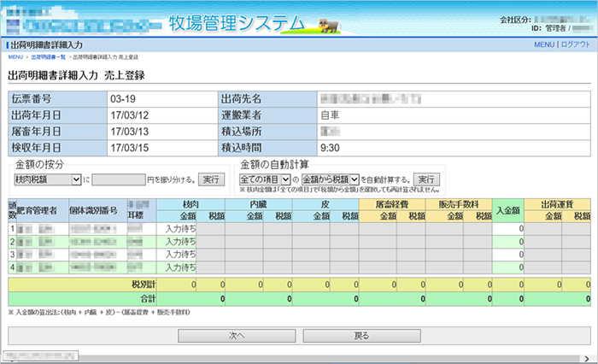Click the 次へ button
This screenshot has height=364, width=598.
point(237,336)
